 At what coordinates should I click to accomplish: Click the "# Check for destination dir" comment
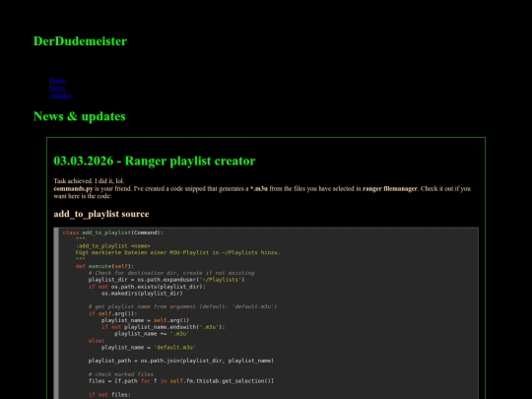point(171,273)
